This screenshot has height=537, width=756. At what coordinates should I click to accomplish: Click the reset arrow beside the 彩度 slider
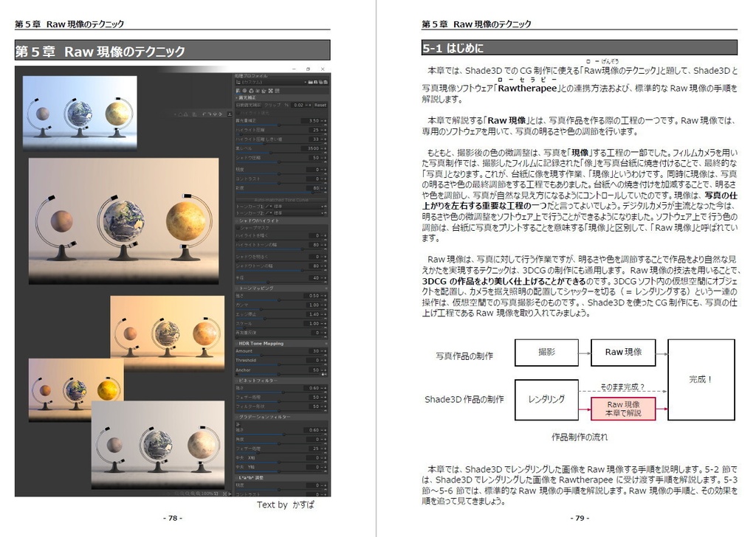coord(325,193)
